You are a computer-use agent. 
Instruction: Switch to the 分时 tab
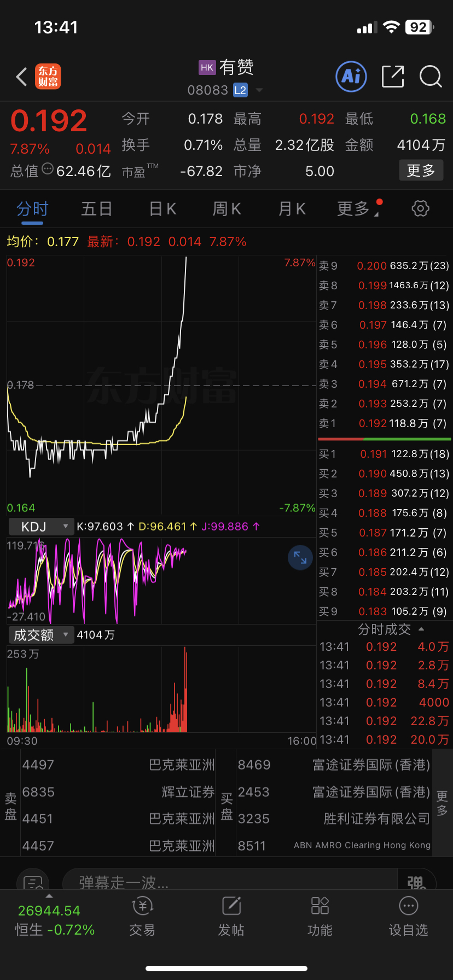tap(32, 209)
